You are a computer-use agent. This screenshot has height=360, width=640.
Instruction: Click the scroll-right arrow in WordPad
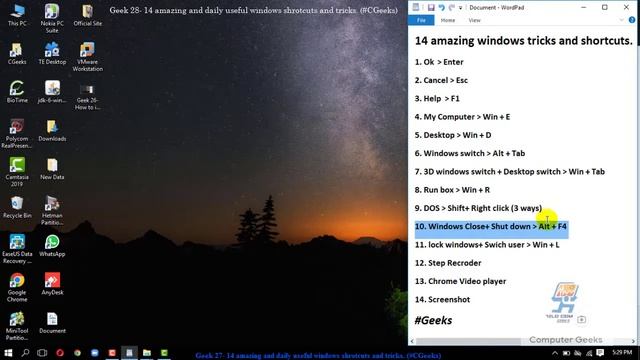click(633, 341)
